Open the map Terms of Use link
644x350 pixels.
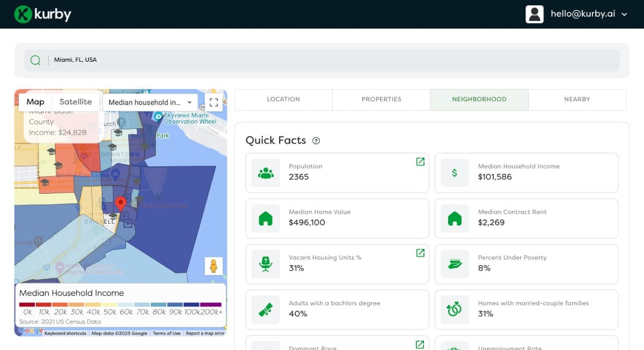tap(166, 333)
